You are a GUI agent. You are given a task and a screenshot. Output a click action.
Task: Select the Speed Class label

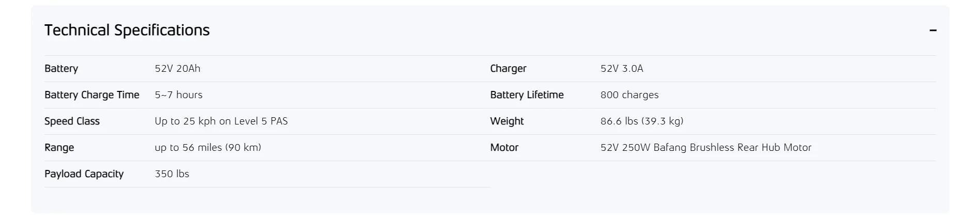pos(72,121)
